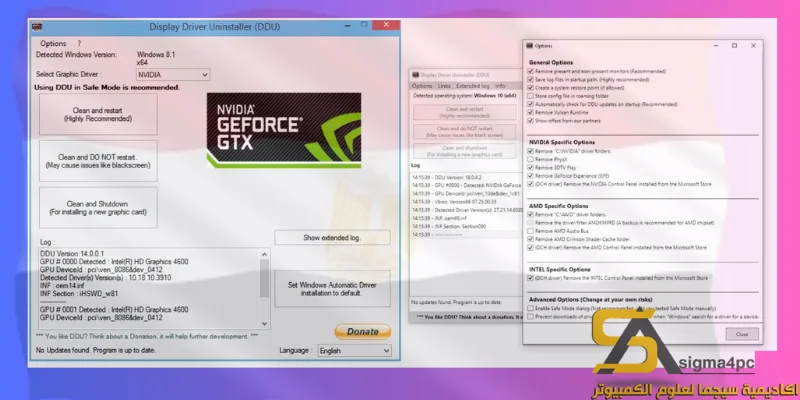The width and height of the screenshot is (800, 400).
Task: Click the log scrollbar down arrow in the main window
Action: tap(264, 323)
